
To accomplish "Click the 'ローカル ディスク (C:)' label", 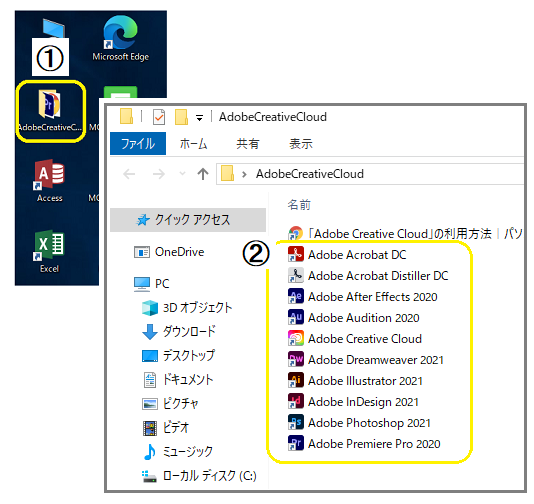I will coord(209,476).
